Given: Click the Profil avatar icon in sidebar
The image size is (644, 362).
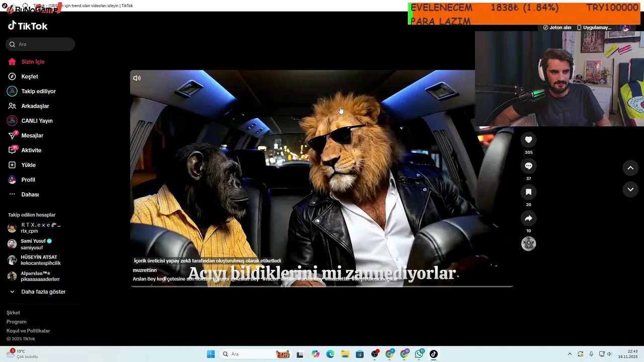Looking at the screenshot, I should click(12, 180).
